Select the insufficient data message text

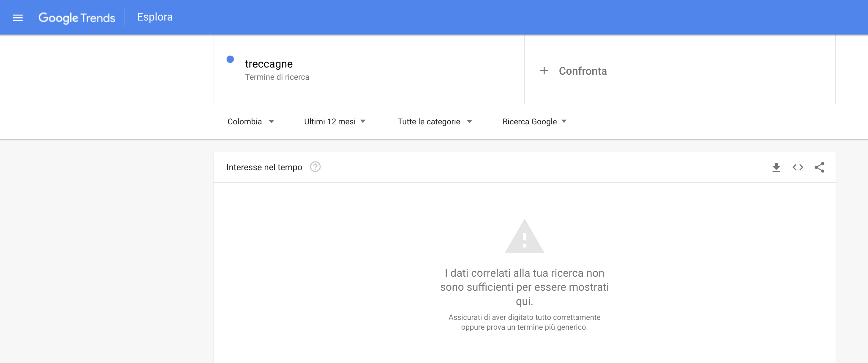[524, 287]
